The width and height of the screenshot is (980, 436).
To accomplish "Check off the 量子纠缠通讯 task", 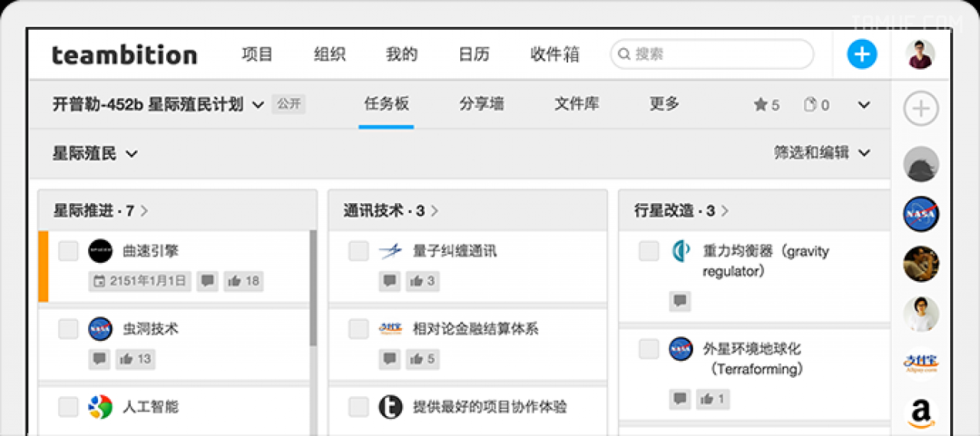I will click(359, 251).
